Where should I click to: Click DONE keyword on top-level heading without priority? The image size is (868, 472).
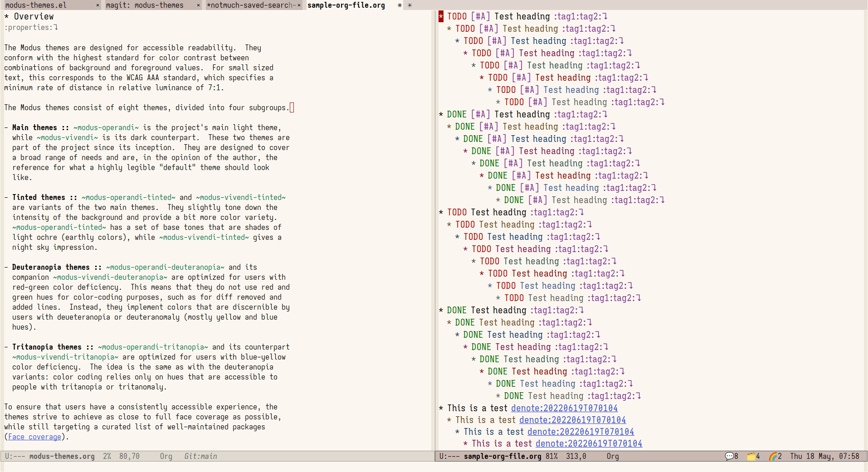click(x=457, y=311)
